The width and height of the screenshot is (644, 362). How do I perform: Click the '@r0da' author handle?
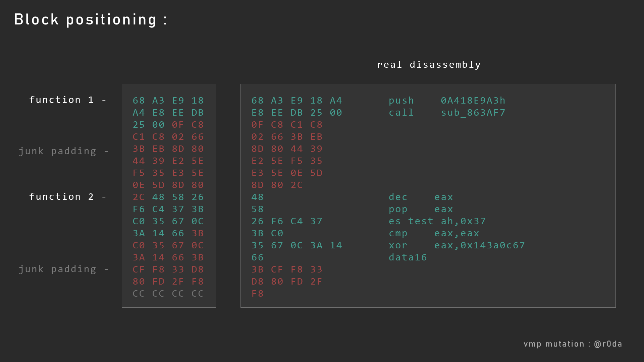tap(608, 344)
